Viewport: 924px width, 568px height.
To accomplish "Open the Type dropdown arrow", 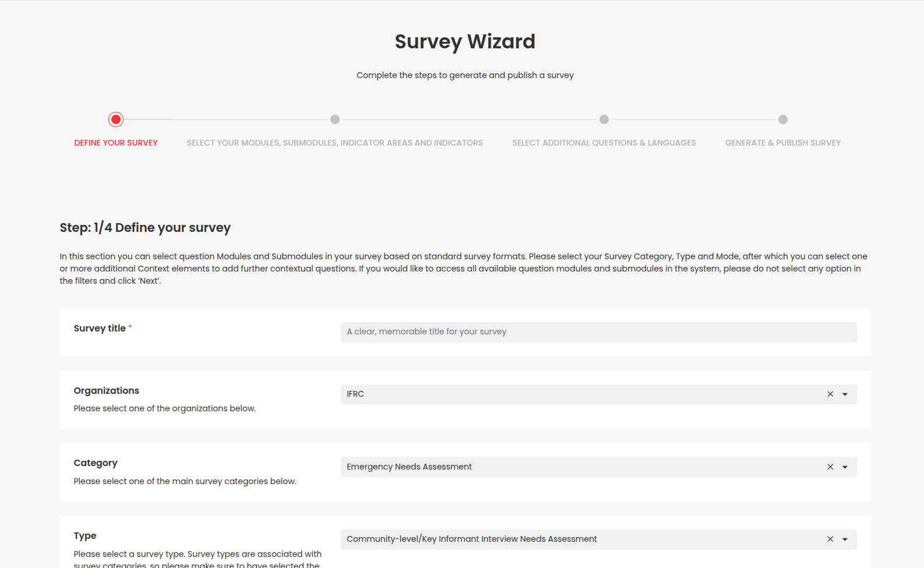I will click(x=844, y=539).
